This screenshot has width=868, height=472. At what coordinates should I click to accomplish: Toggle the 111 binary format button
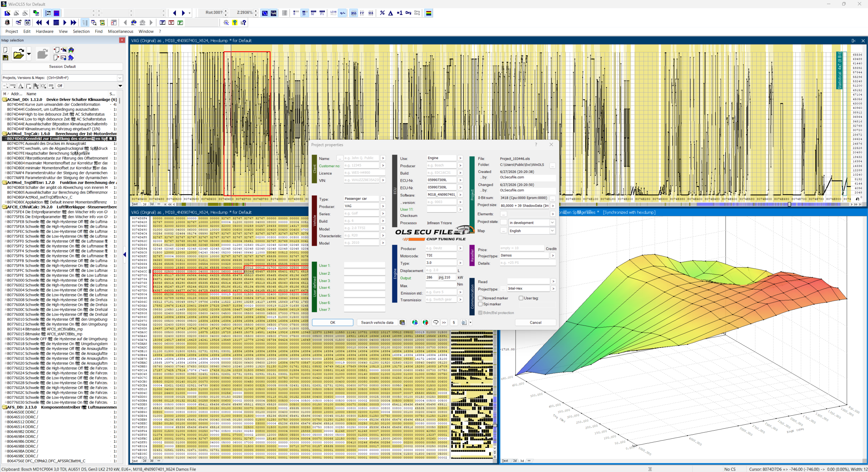371,13
